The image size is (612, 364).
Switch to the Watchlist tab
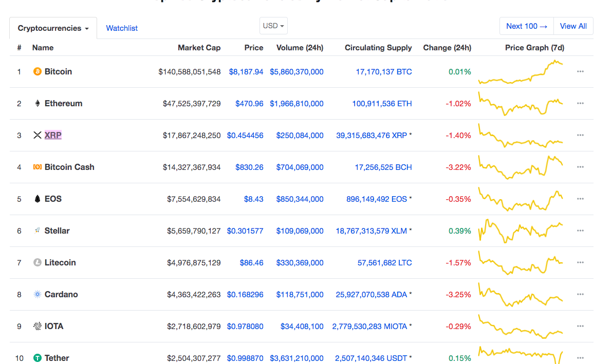click(122, 28)
